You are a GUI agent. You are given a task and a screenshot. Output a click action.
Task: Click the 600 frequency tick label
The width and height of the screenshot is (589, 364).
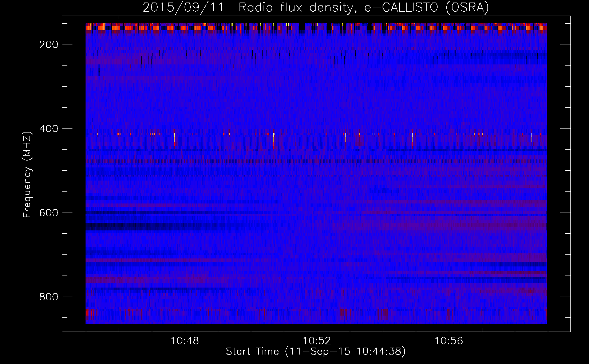[x=49, y=213]
